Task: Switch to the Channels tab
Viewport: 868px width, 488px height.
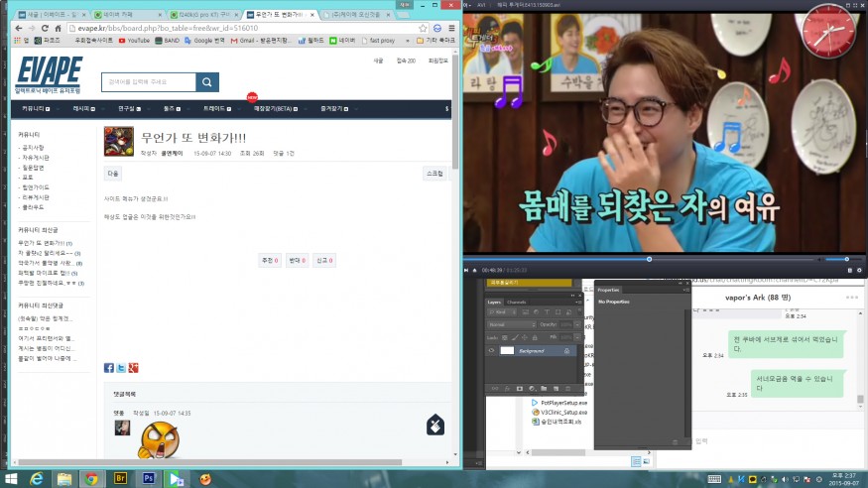Action: pyautogui.click(x=517, y=302)
